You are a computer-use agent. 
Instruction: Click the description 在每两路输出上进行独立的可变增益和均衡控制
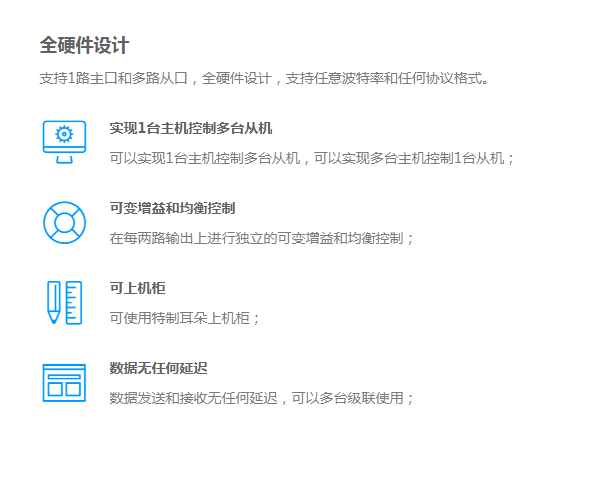click(262, 238)
